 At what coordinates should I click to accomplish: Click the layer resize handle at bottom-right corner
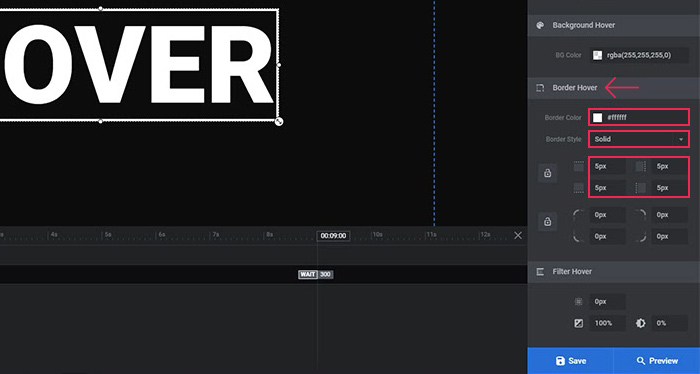[279, 121]
